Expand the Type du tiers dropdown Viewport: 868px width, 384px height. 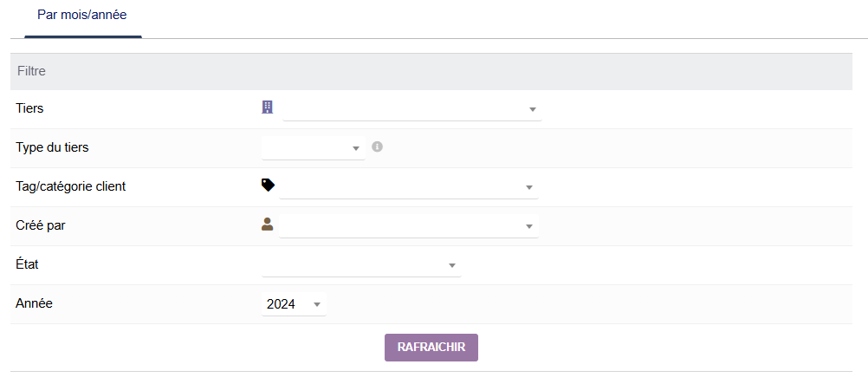pyautogui.click(x=356, y=149)
